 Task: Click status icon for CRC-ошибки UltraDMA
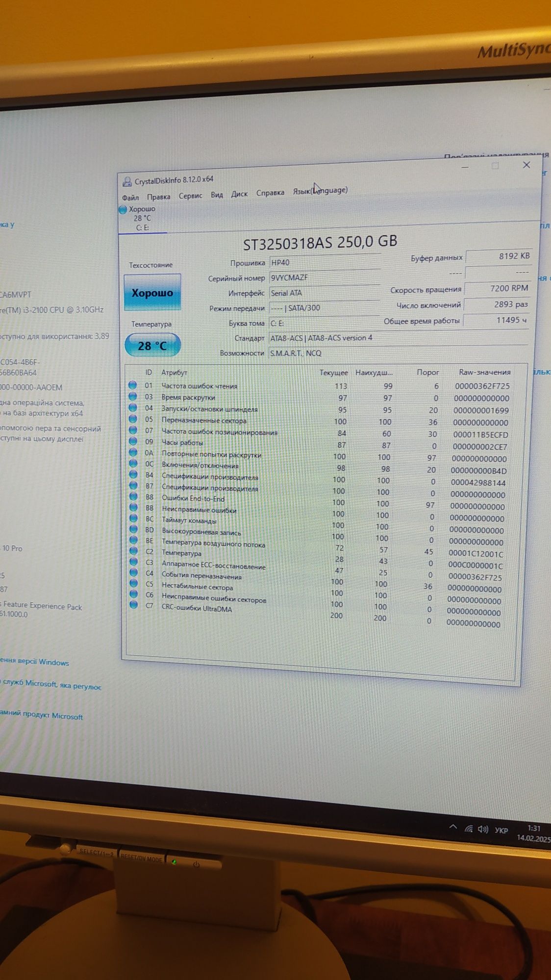pos(133,605)
